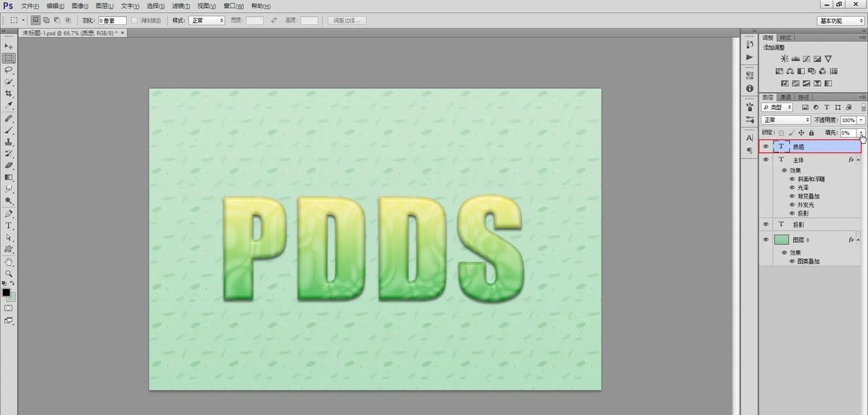Open the 滤镜 menu
This screenshot has height=415, width=868.
[x=180, y=6]
